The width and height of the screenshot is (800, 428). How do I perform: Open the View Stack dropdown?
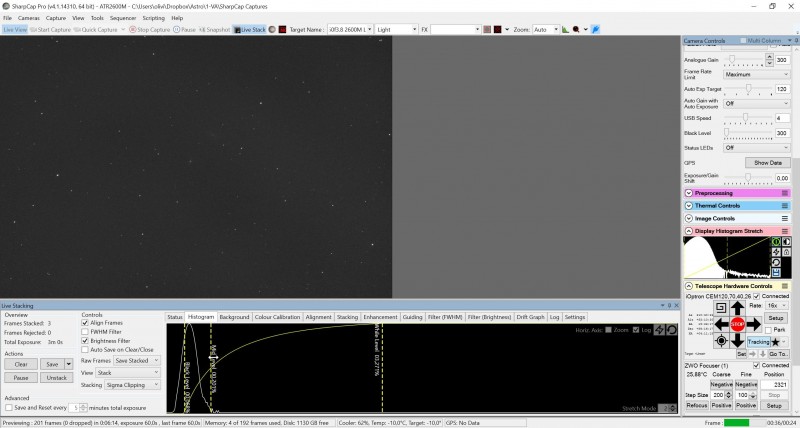point(128,373)
